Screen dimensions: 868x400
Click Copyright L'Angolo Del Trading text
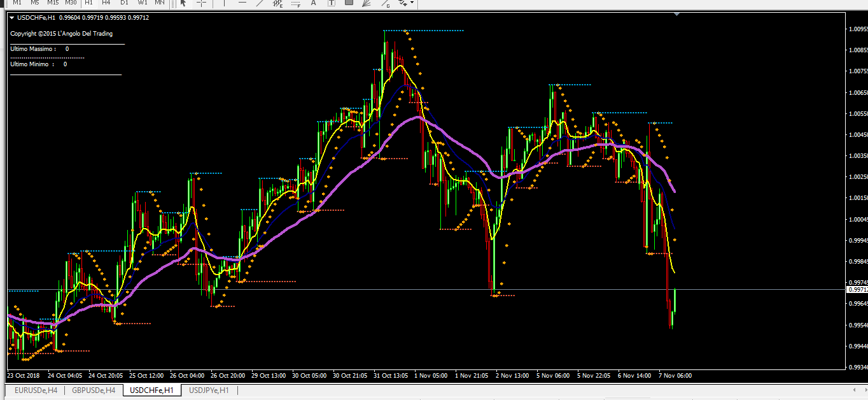(61, 34)
